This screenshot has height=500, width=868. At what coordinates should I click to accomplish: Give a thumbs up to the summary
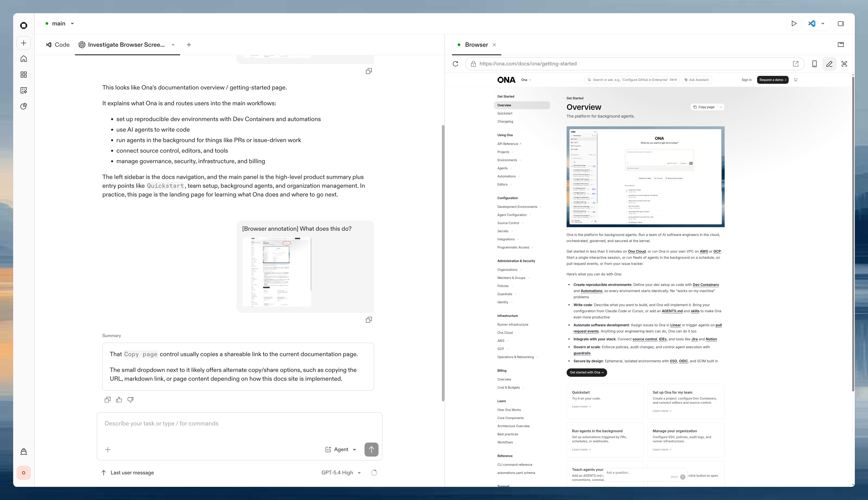119,400
